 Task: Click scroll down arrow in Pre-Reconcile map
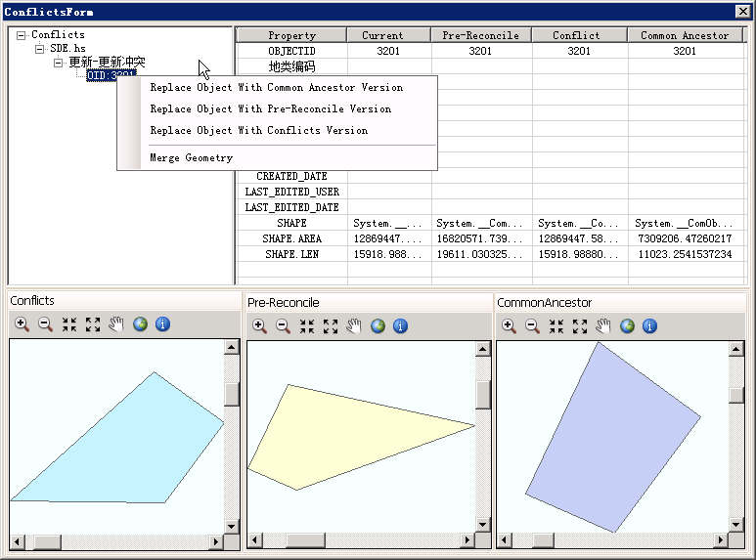(482, 525)
